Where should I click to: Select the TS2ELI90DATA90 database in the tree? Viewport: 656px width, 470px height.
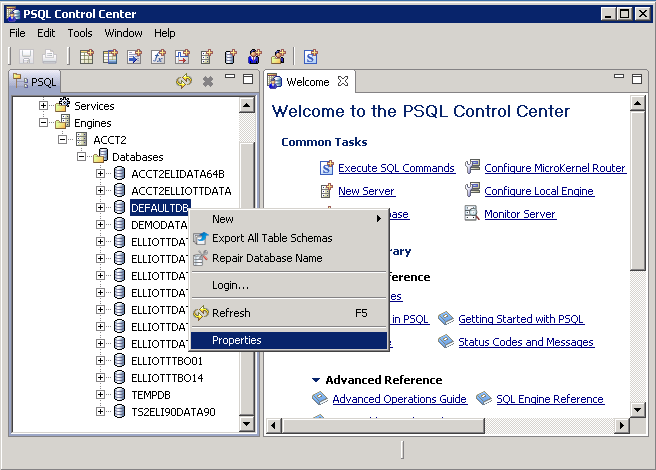[x=173, y=412]
